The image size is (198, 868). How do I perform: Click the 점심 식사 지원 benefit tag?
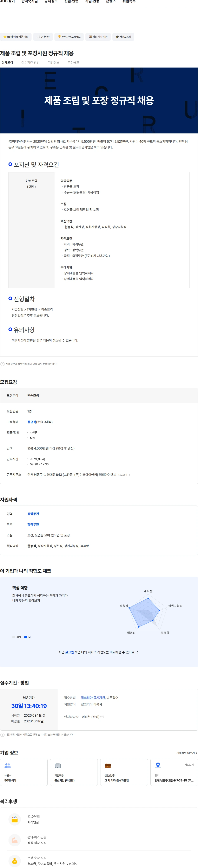click(x=98, y=37)
